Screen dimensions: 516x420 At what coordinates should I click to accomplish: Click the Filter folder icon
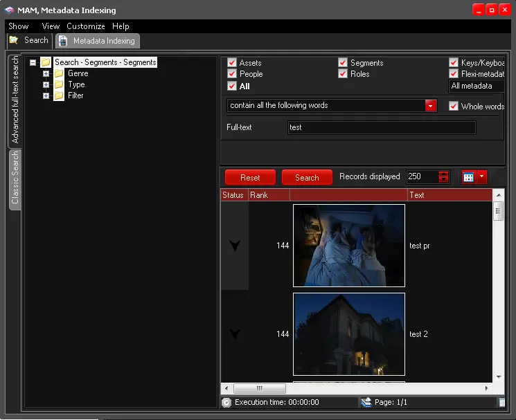click(x=59, y=95)
